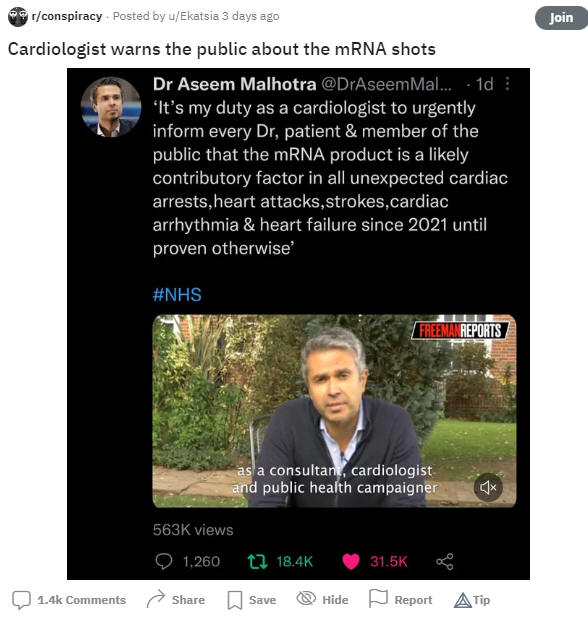Click the Share arrow button
The image size is (588, 619).
(x=176, y=600)
